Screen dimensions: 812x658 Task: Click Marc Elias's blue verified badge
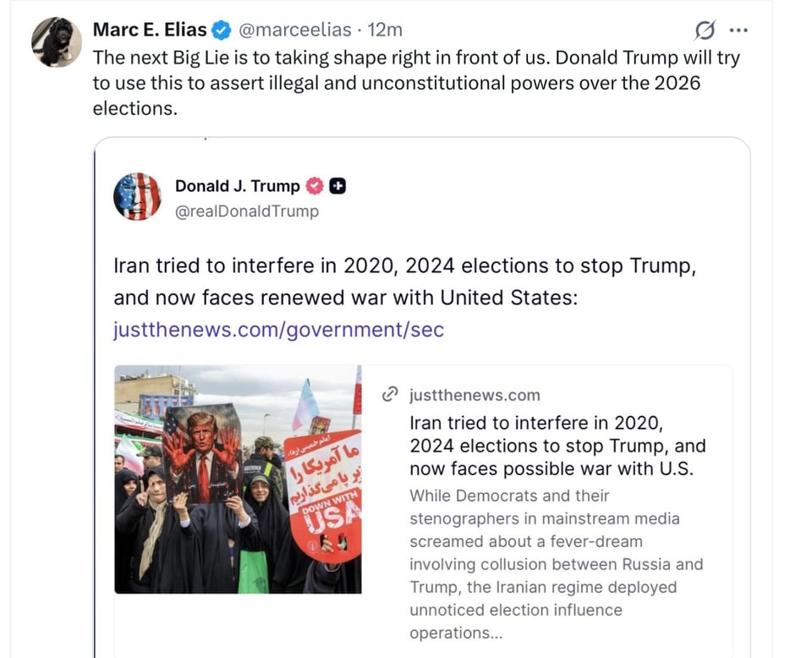pyautogui.click(x=221, y=30)
